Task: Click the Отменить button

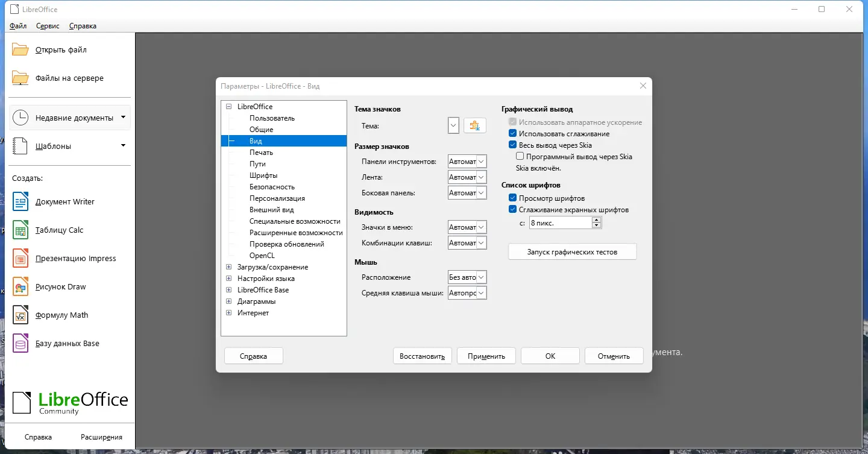Action: [614, 356]
